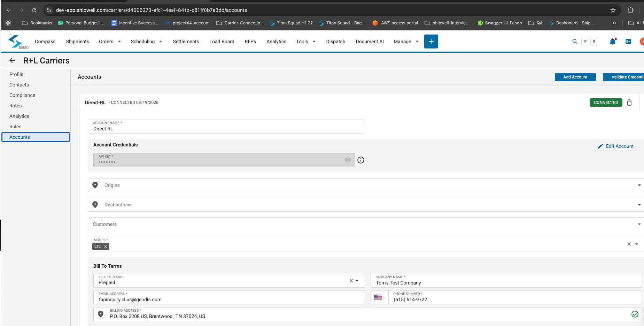Open Shipments in top navigation

[78, 41]
